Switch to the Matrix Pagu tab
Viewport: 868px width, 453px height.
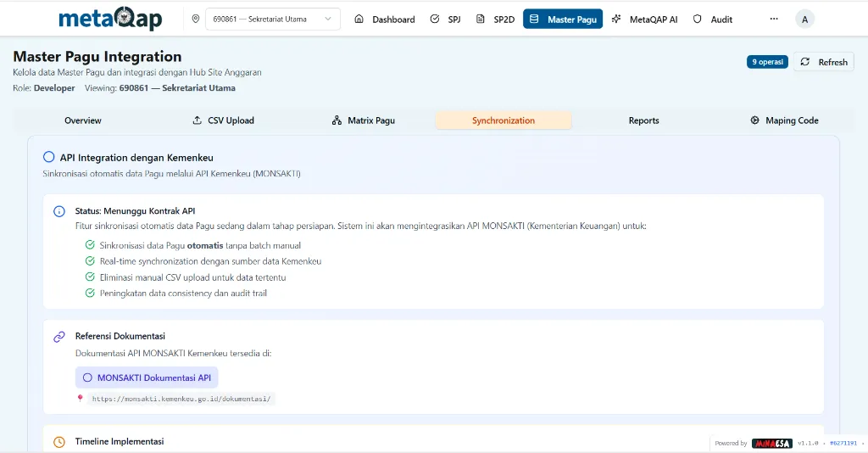[x=363, y=120]
